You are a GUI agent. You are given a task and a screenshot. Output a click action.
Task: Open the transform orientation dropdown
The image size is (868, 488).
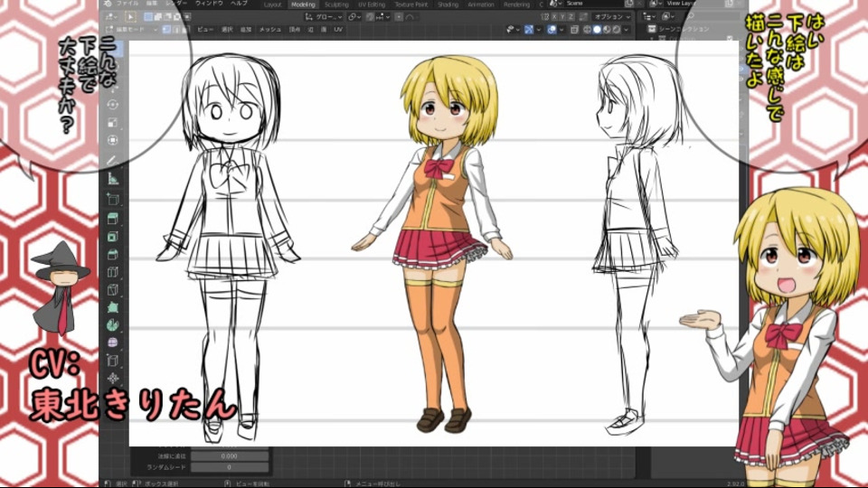(323, 17)
